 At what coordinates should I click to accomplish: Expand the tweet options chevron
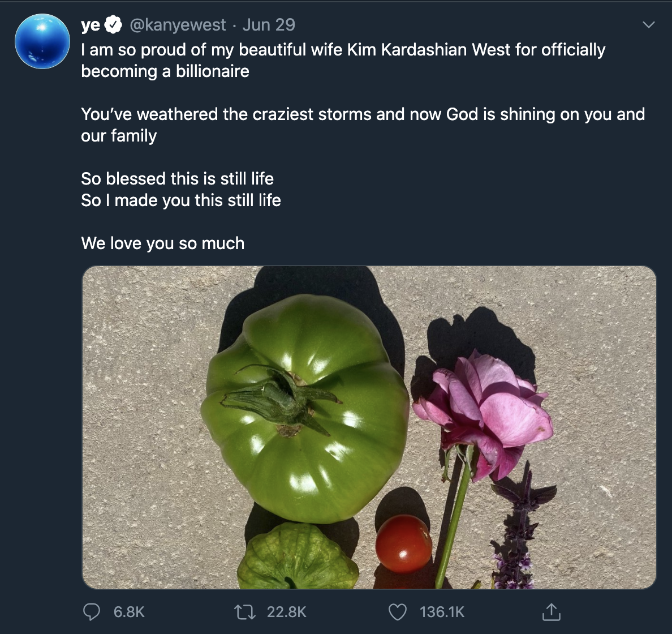[x=649, y=25]
